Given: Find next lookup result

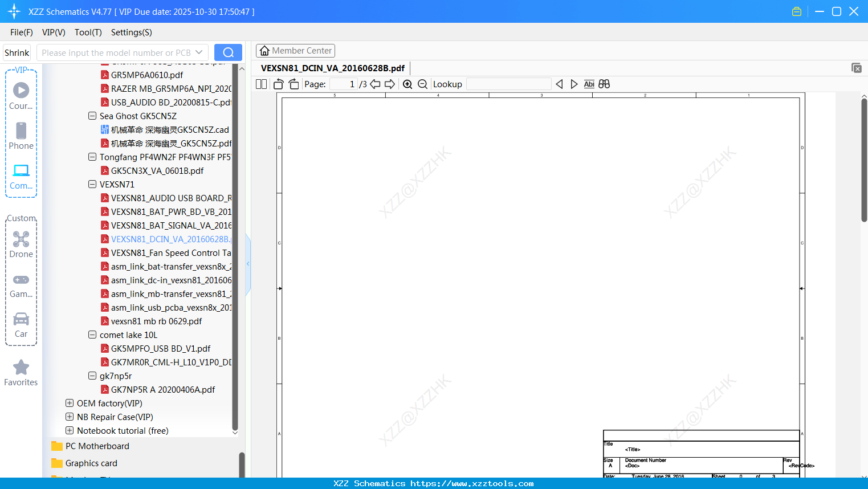Looking at the screenshot, I should pyautogui.click(x=574, y=84).
